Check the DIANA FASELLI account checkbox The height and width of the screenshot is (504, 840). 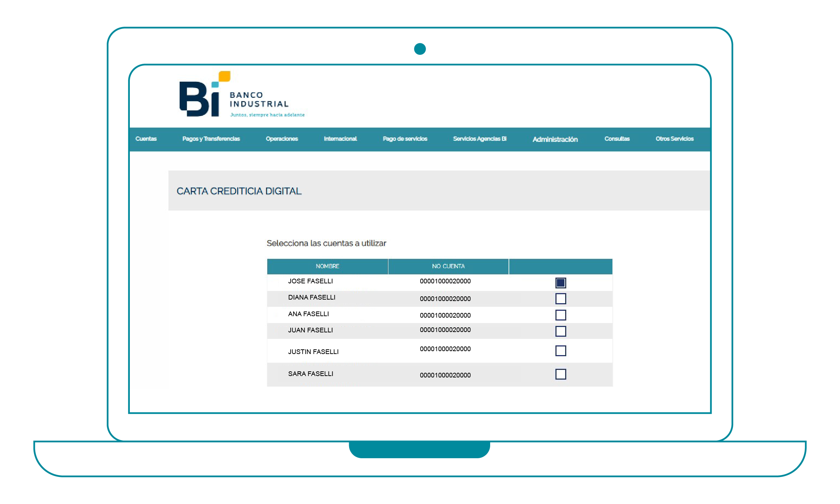coord(560,299)
